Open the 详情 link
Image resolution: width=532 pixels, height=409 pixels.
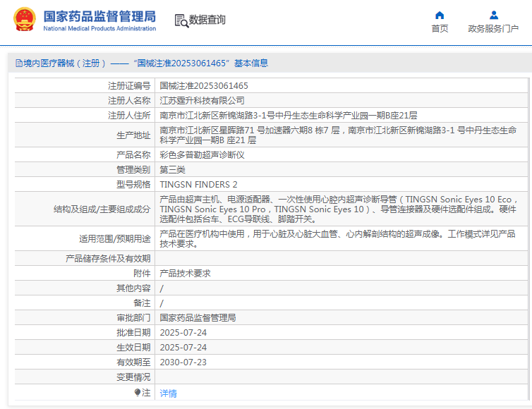coord(169,393)
